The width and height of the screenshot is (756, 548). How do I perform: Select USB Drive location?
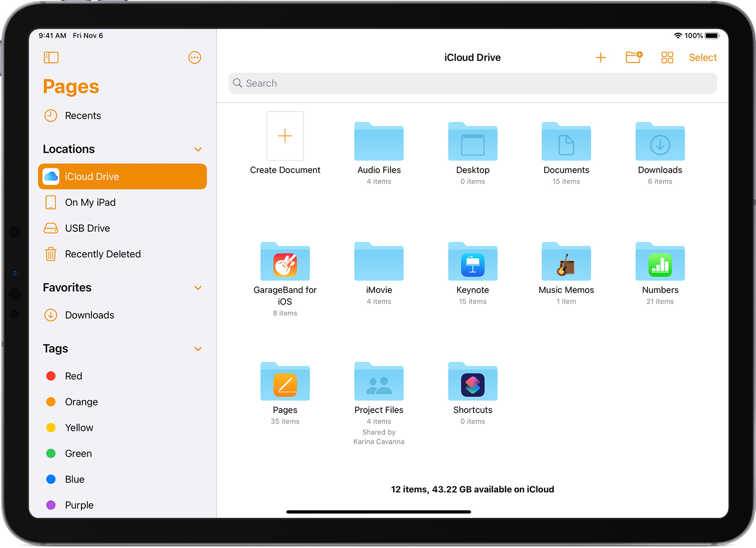pos(123,228)
